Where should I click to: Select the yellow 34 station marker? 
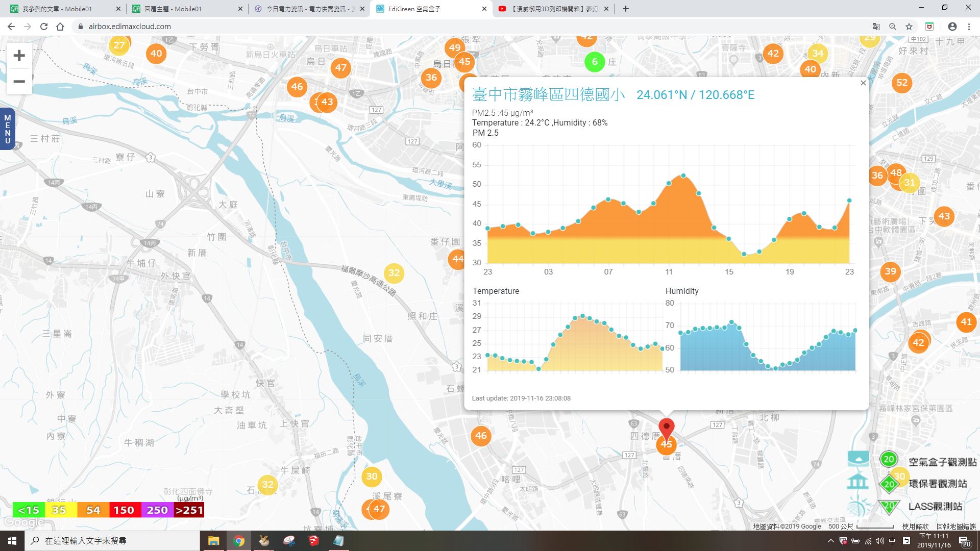(x=818, y=53)
